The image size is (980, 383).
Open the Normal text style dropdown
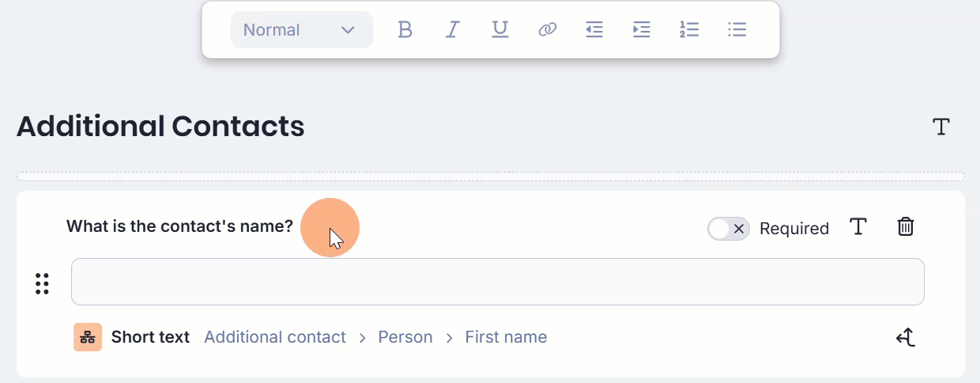301,30
